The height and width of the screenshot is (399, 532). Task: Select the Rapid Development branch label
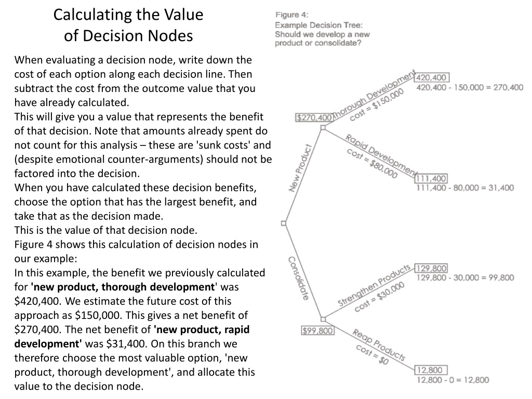pos(381,154)
